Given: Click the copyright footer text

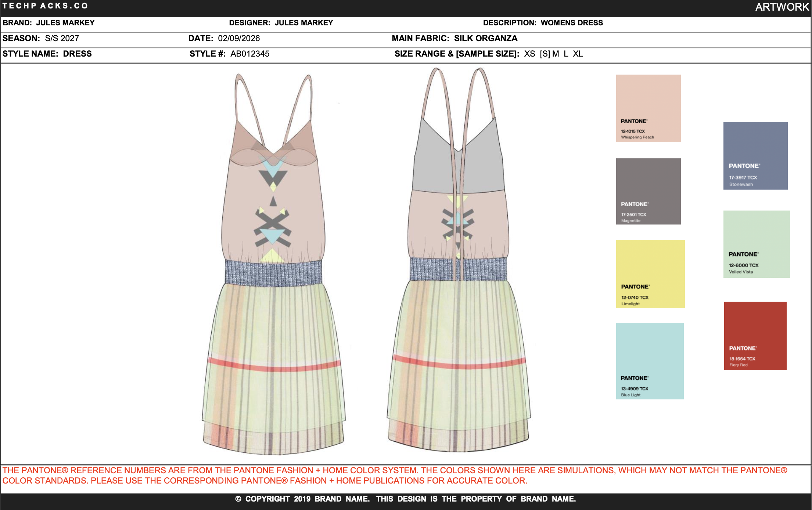Looking at the screenshot, I should coord(405,499).
